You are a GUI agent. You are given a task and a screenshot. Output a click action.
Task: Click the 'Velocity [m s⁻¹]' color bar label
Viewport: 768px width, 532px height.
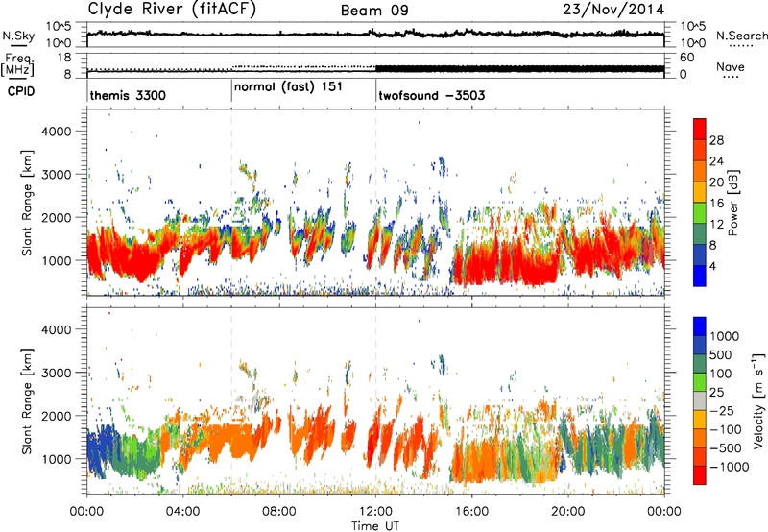[758, 400]
